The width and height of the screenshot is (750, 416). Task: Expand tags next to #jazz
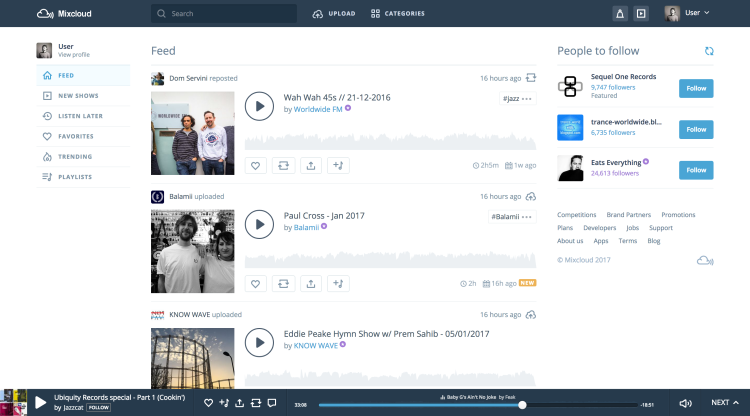(x=527, y=99)
